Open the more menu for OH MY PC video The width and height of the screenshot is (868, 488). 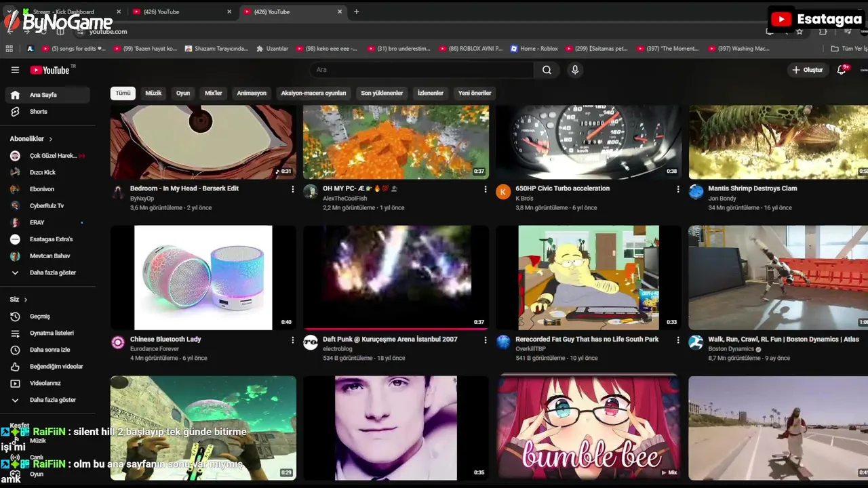click(x=485, y=189)
